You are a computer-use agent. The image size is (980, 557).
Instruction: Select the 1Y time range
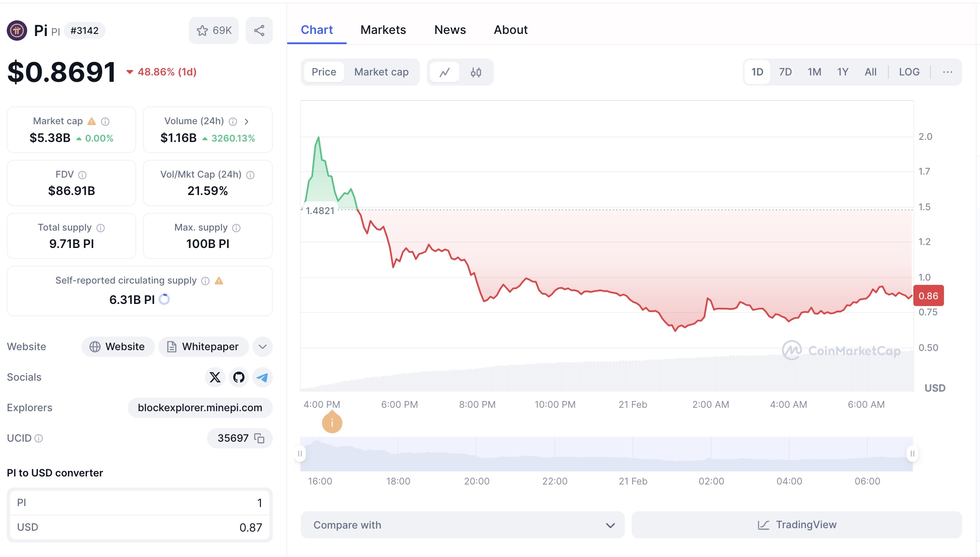[843, 72]
